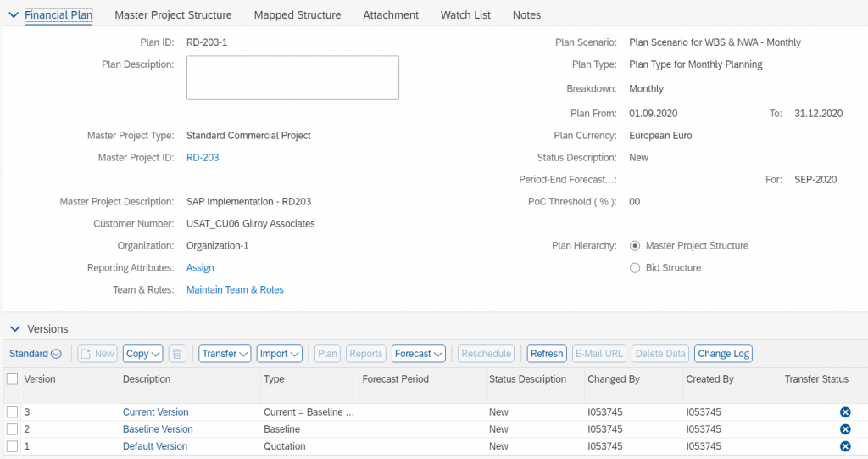Image resolution: width=868 pixels, height=459 pixels.
Task: Open the Maintain Team & Roles link
Action: tap(235, 290)
